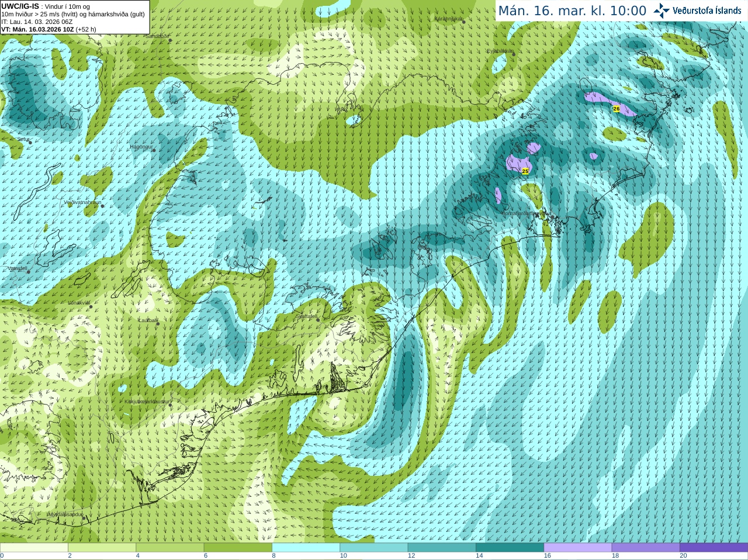Image resolution: width=748 pixels, height=560 pixels.
Task: Click the Vatnsfell station label
Action: tap(17, 268)
